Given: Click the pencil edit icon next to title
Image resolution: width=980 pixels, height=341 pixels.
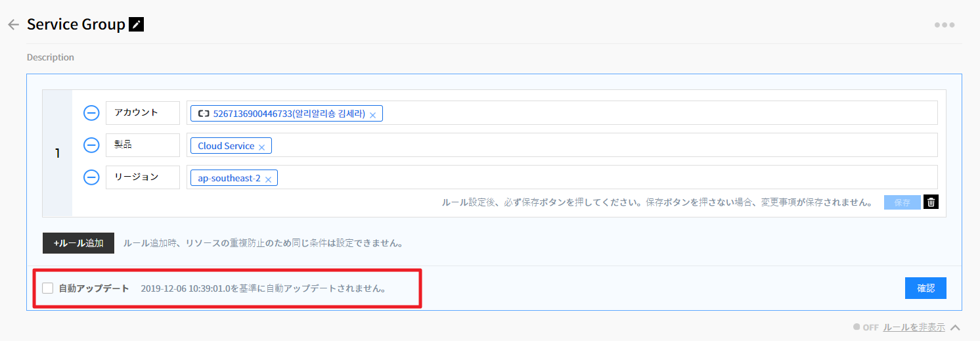Looking at the screenshot, I should 136,25.
